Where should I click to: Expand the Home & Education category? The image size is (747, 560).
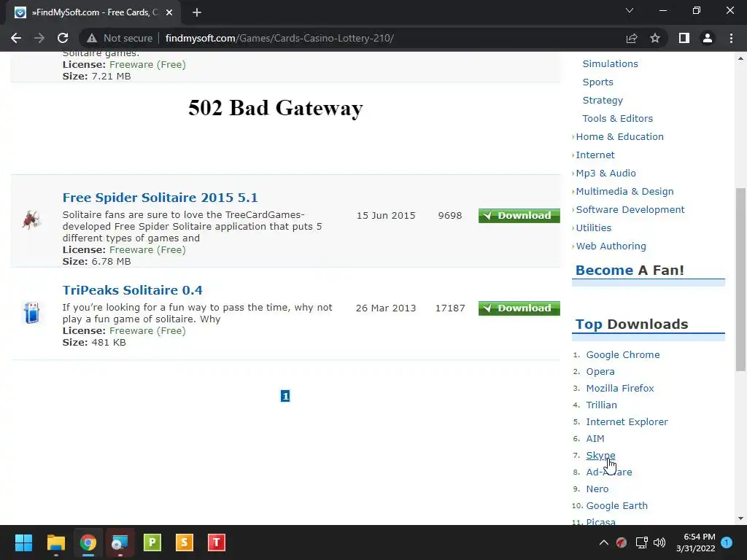pos(619,136)
